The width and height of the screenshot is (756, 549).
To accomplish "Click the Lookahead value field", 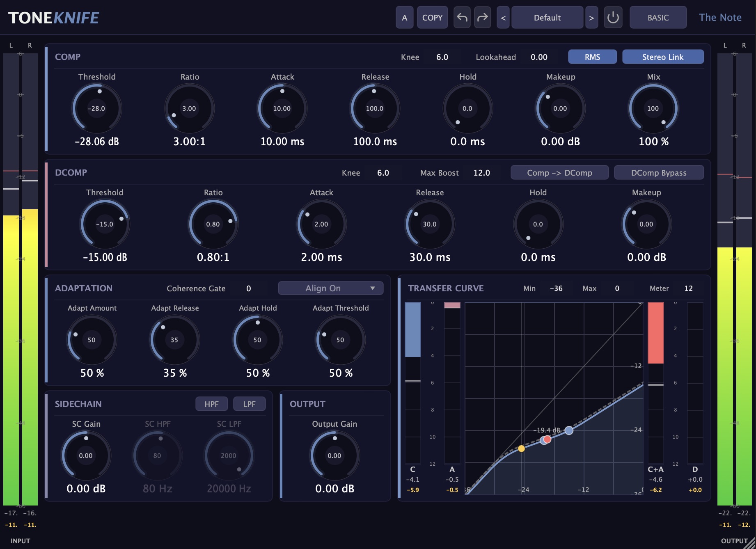I will point(539,57).
